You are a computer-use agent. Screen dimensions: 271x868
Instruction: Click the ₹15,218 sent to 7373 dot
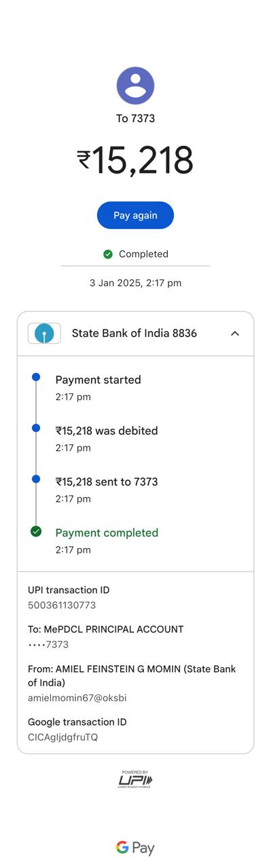36,479
